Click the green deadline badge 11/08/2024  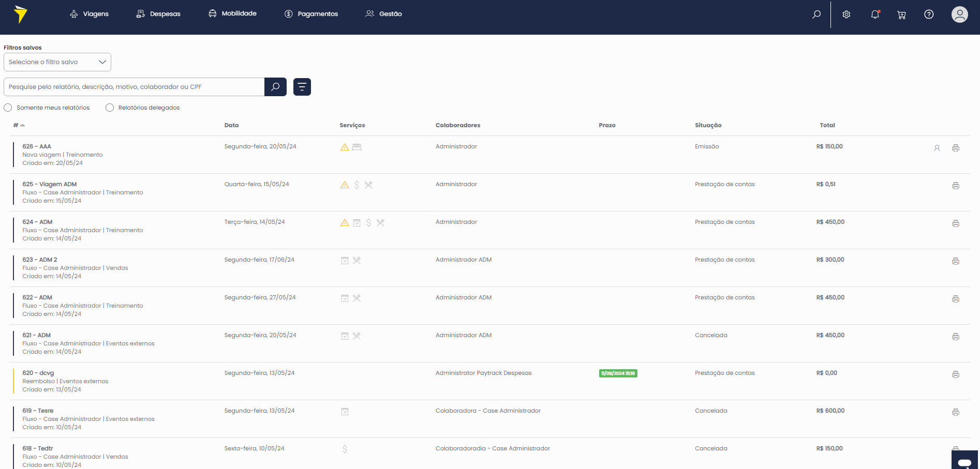point(618,373)
